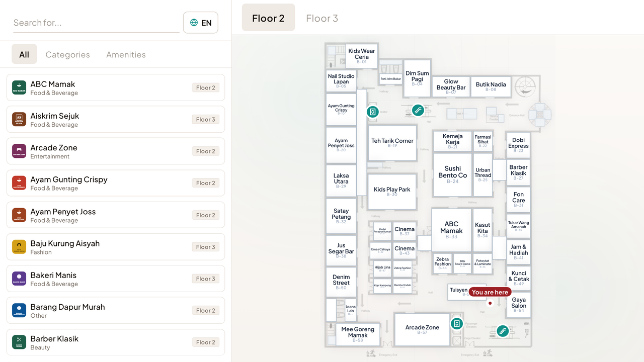
Task: Open the EN language selector
Action: click(201, 23)
